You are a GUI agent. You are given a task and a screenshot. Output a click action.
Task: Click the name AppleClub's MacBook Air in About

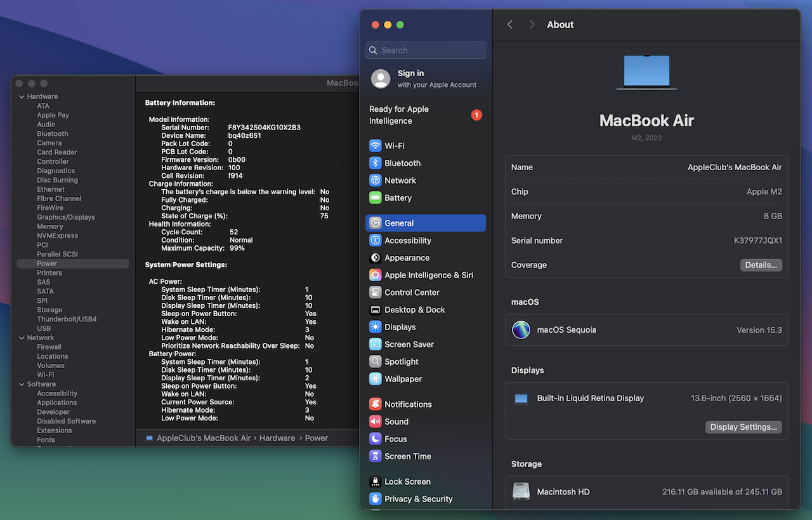735,168
